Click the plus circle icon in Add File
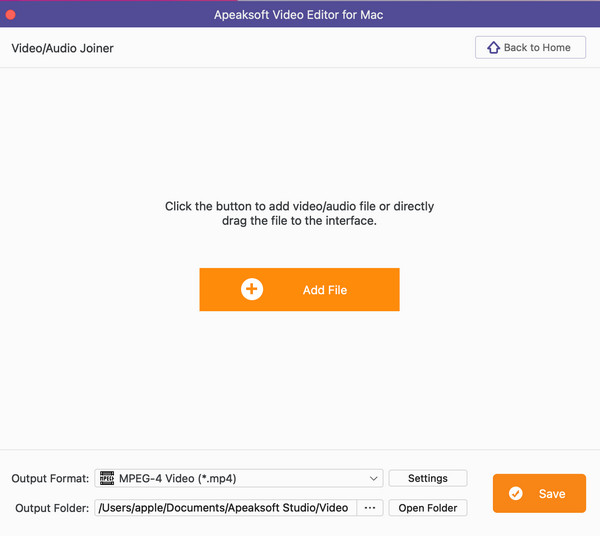 (252, 289)
